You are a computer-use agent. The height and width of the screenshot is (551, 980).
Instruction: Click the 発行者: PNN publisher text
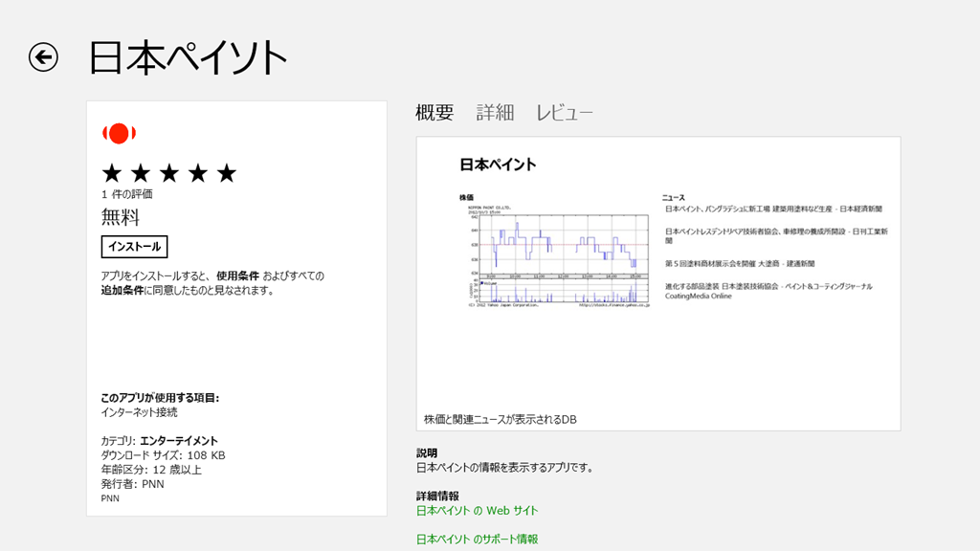[132, 484]
